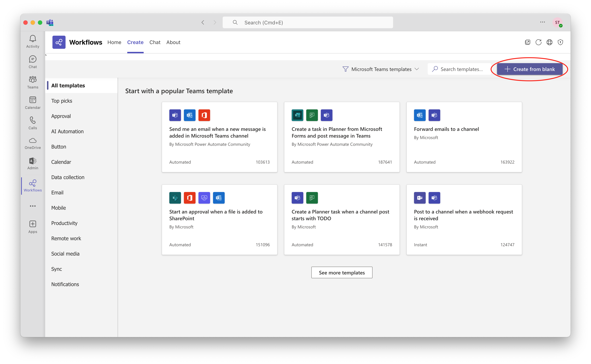Click the pop-out app icon in header
Screen dimensions: 591x364
click(527, 42)
